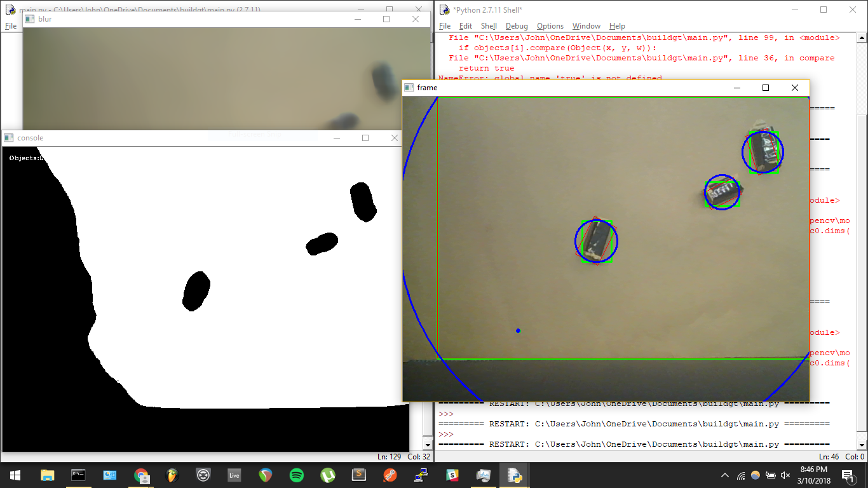Open the Command Prompt taskbar icon
Screen dimensions: 868x488
coord(78,475)
